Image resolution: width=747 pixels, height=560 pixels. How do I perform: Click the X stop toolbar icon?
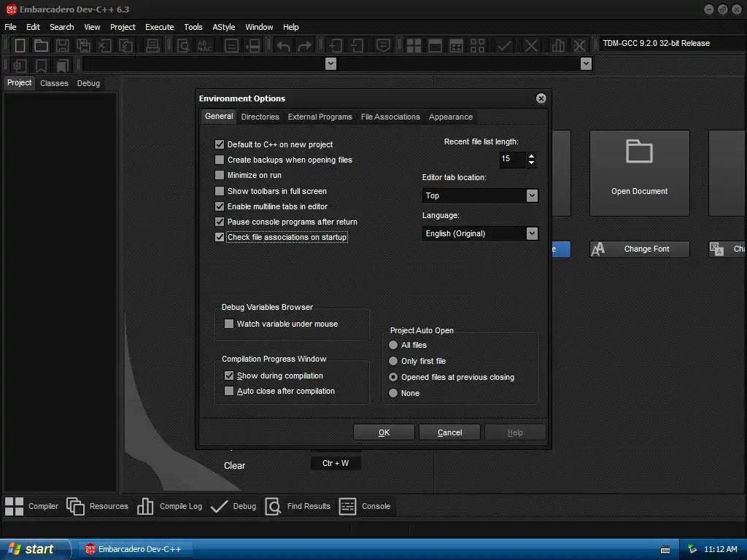tap(531, 46)
